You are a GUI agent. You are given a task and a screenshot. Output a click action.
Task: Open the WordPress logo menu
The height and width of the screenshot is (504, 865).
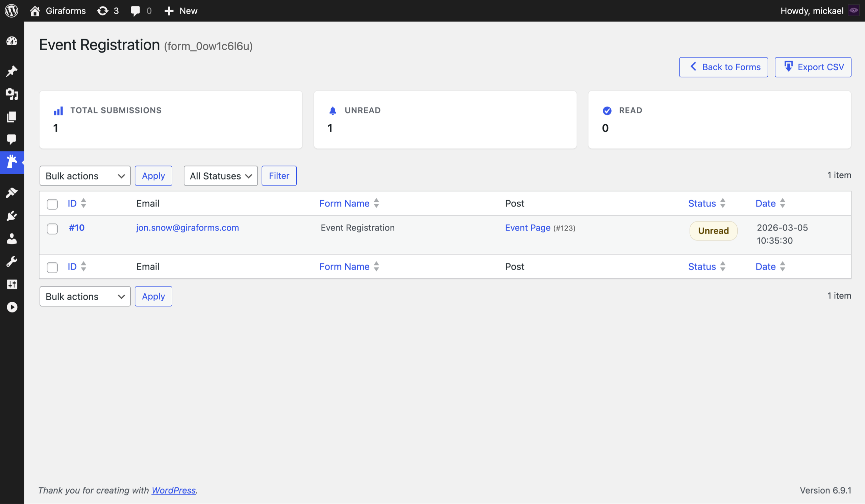12,10
